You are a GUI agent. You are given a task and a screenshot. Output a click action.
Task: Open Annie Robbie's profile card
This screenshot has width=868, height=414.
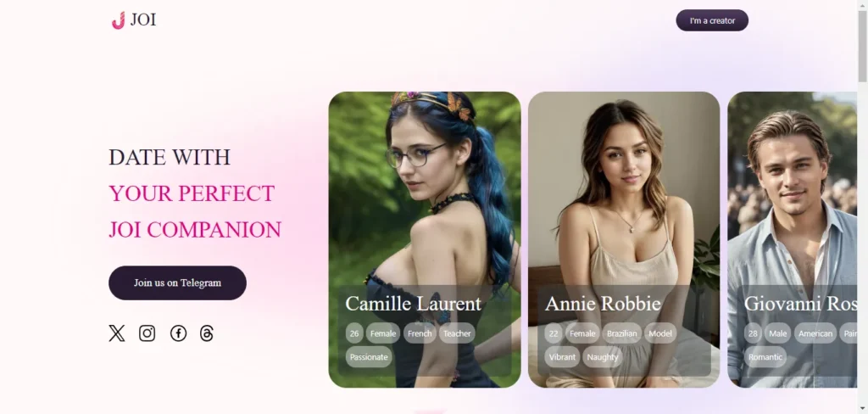point(624,239)
